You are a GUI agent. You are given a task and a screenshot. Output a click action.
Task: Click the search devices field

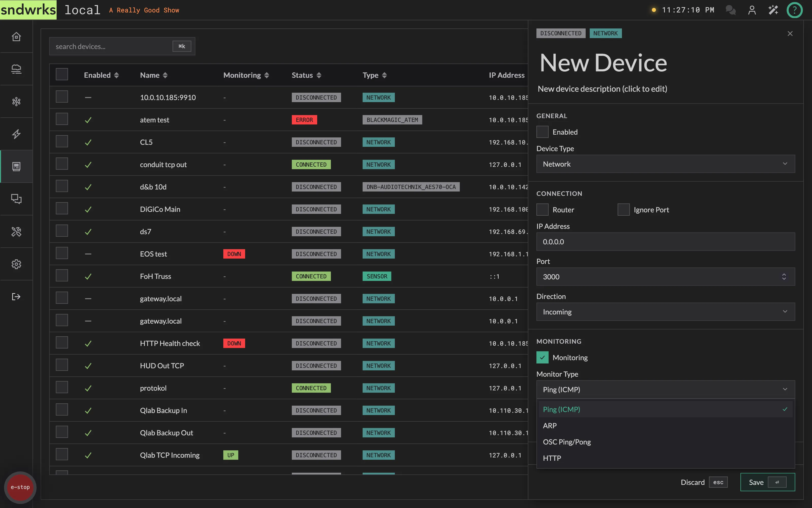tap(122, 46)
